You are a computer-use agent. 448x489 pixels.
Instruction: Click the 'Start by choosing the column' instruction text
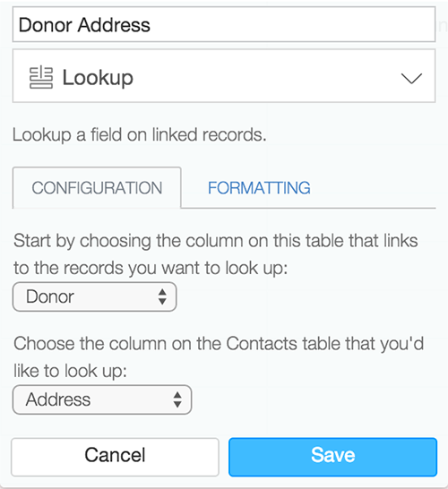[x=216, y=254]
